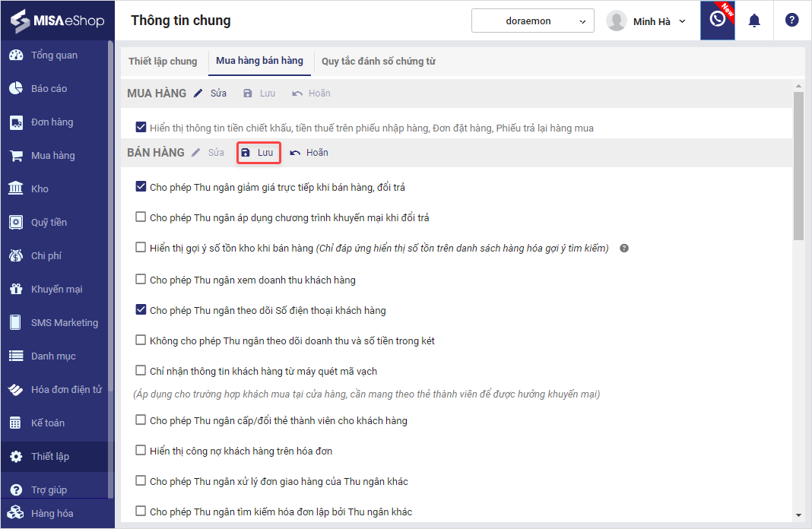Open Khuyến mại gift icon
Image resolution: width=812 pixels, height=529 pixels.
pos(16,289)
